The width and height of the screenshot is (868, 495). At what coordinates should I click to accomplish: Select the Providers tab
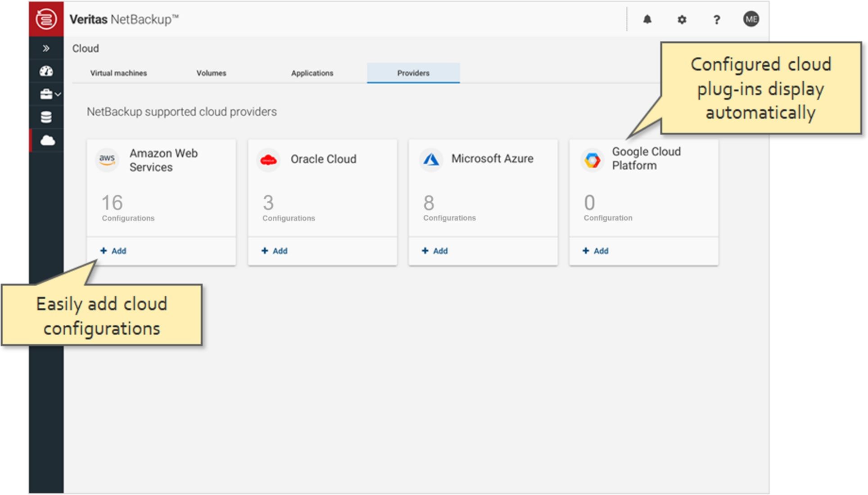tap(413, 73)
